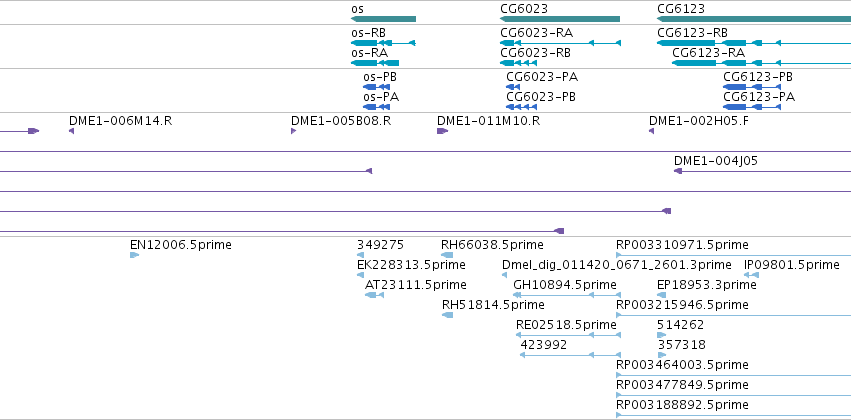Open the 423992 cDNA alignment
851x420 pixels.
click(x=570, y=355)
